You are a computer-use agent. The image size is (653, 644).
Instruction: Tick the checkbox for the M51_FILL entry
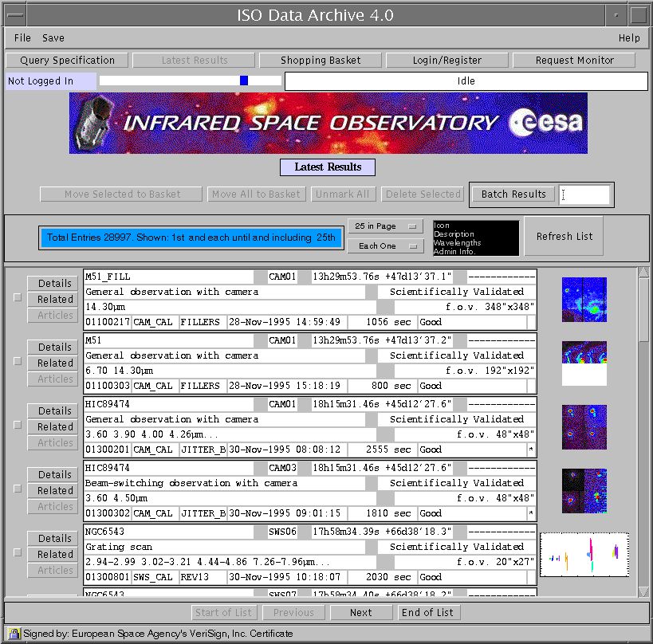click(18, 298)
